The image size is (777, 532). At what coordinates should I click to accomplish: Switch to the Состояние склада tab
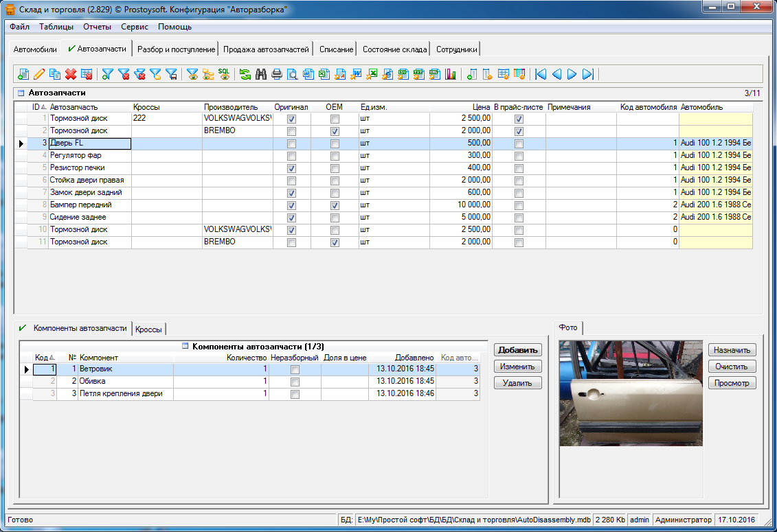point(394,49)
